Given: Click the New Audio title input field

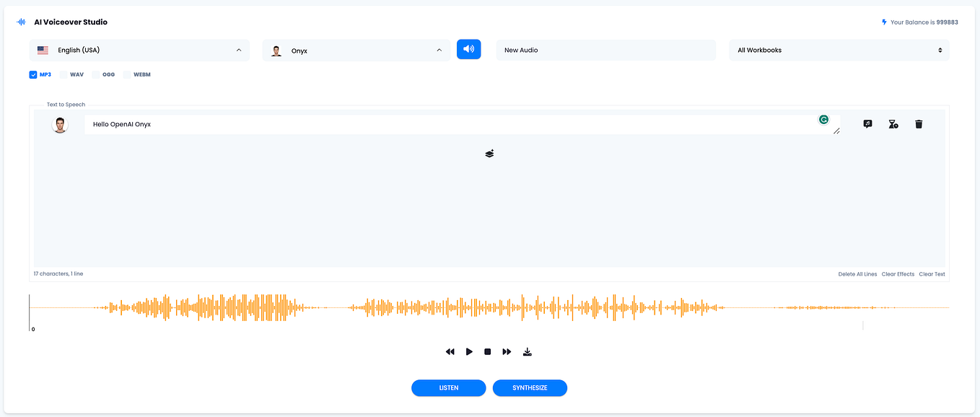Looking at the screenshot, I should [x=605, y=49].
